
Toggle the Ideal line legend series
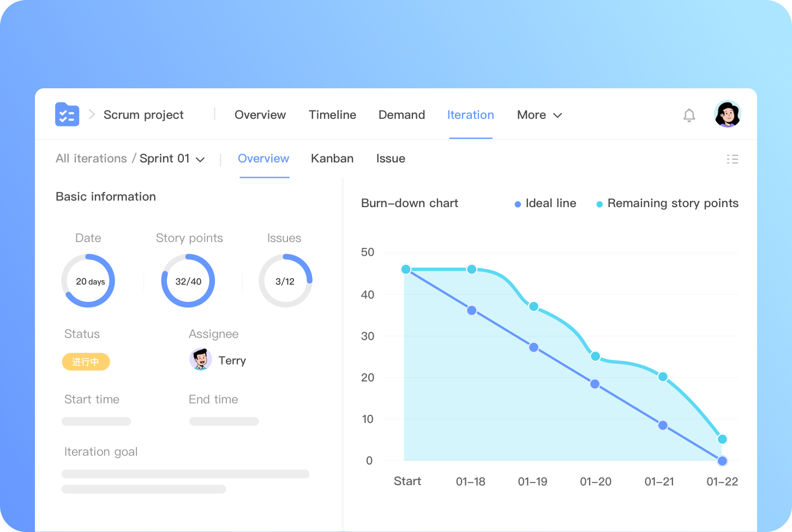[x=545, y=203]
